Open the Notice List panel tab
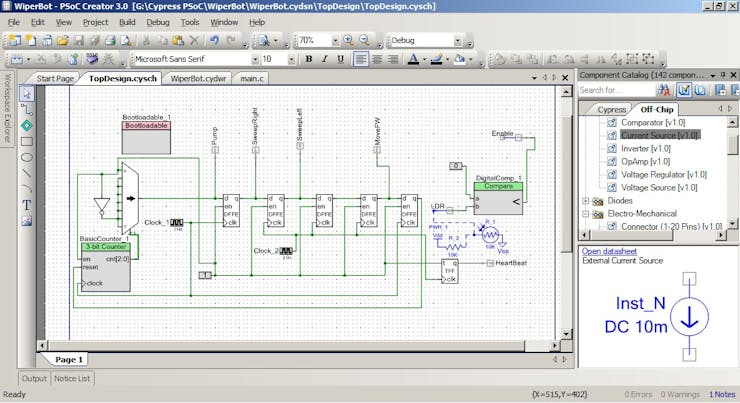This screenshot has height=403, width=740. click(x=72, y=378)
